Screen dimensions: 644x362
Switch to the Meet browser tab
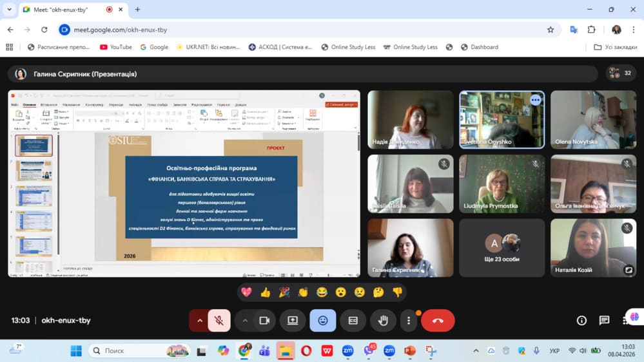click(x=61, y=10)
